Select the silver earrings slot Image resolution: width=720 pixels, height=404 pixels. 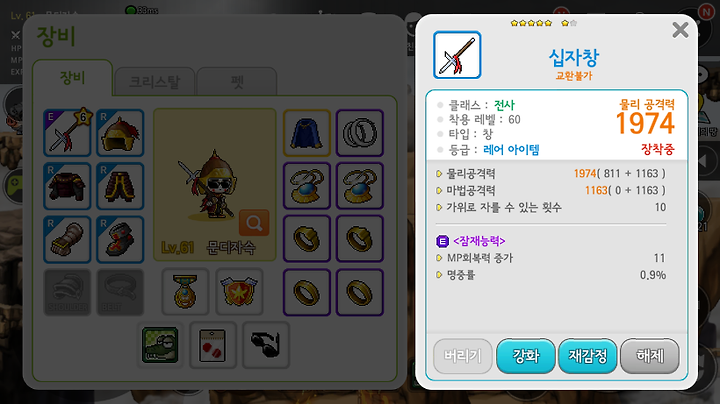(360, 133)
